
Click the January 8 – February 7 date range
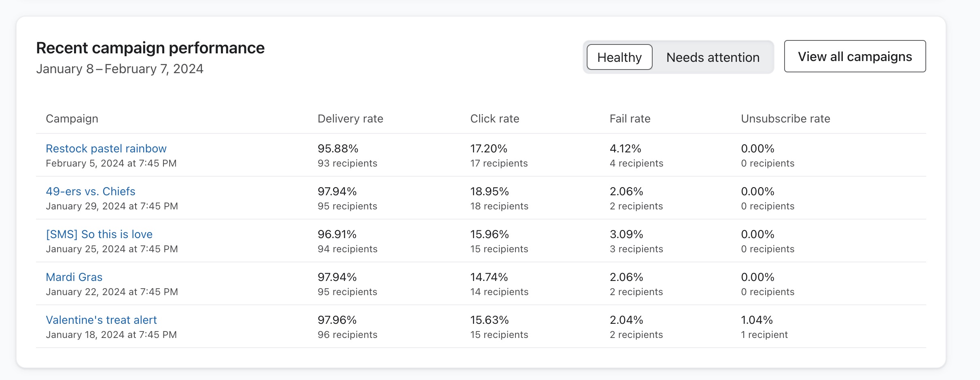tap(120, 69)
